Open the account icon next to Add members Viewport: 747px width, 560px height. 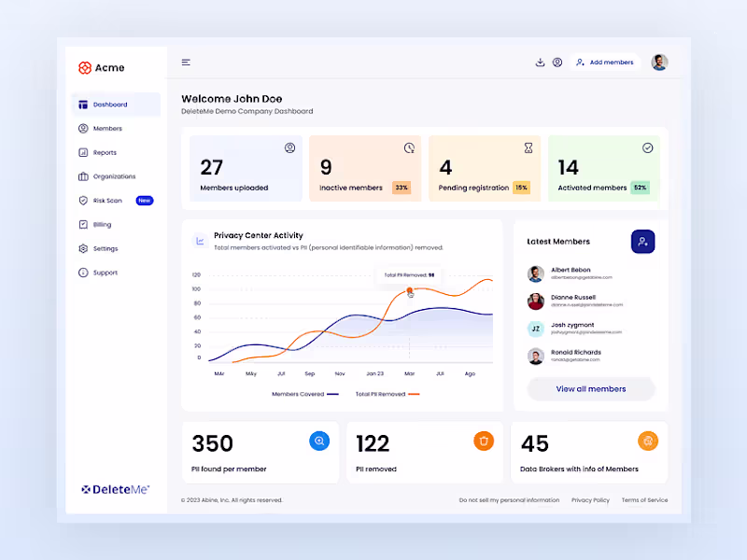coord(558,62)
